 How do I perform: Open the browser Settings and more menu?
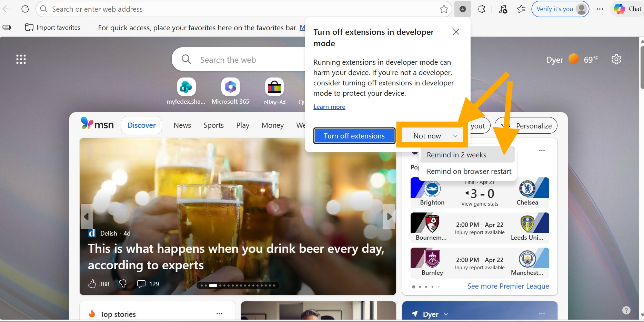600,9
